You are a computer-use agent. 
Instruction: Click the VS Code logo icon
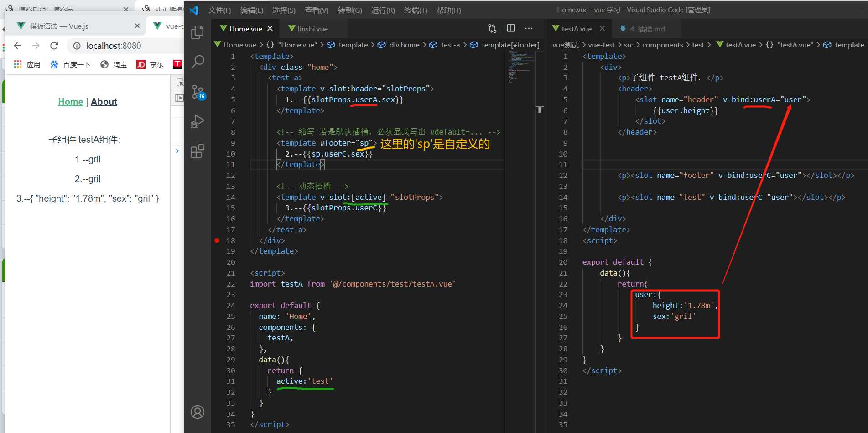[x=194, y=10]
